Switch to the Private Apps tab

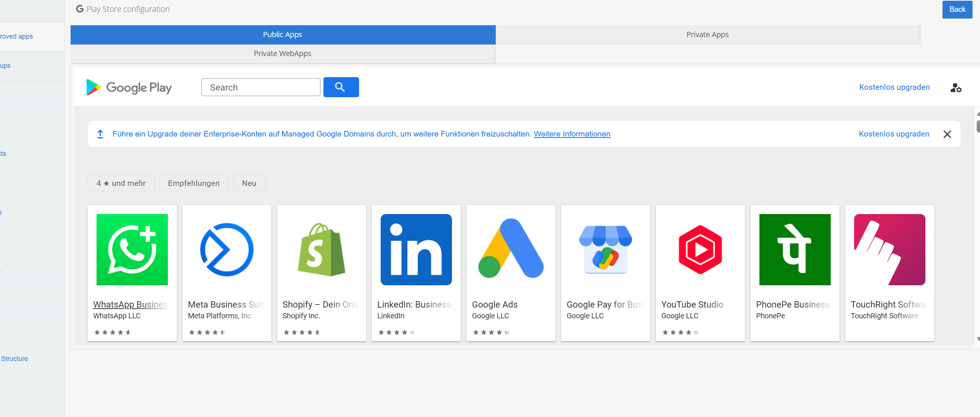(707, 35)
